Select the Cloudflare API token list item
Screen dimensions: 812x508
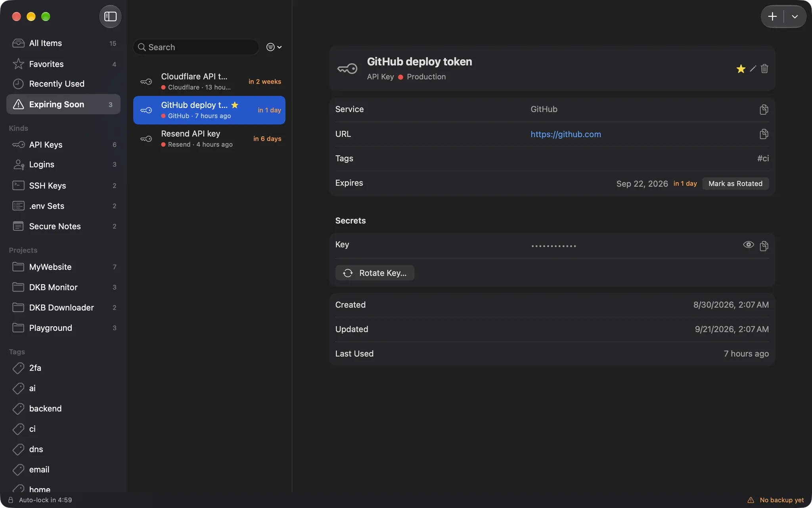[x=209, y=82]
